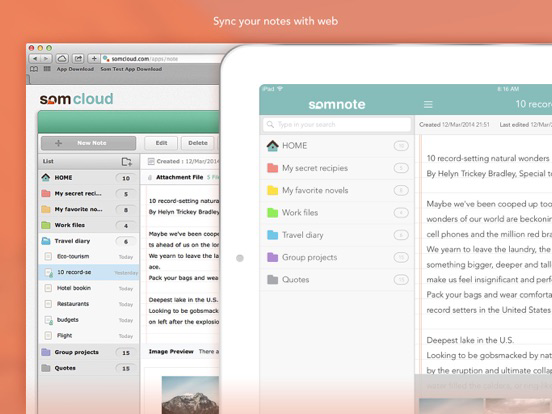The width and height of the screenshot is (552, 414).
Task: Collapse the Travel diary folder in web list
Action: 46,241
